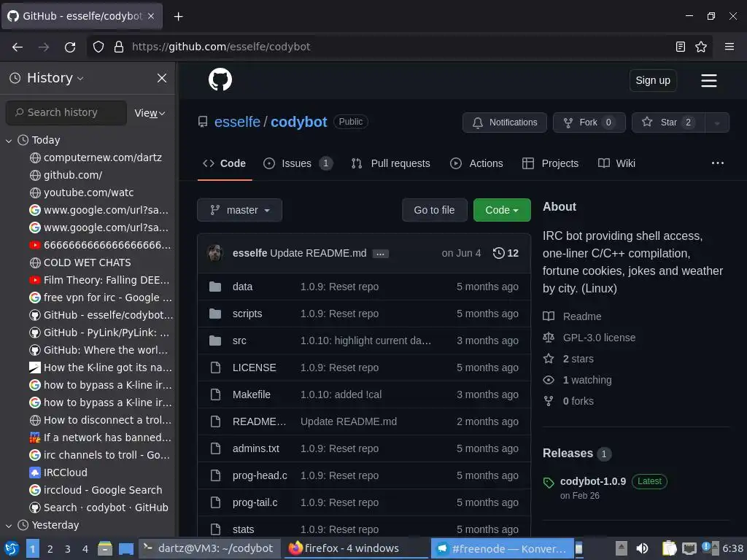Viewport: 747px width, 560px height.
Task: Click the esselfe owner link
Action: 237,122
